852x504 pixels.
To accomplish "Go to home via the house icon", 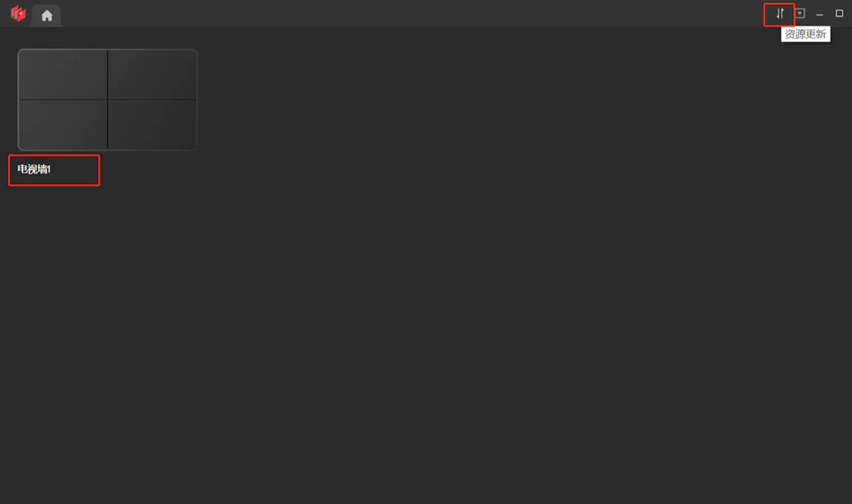I will point(47,15).
